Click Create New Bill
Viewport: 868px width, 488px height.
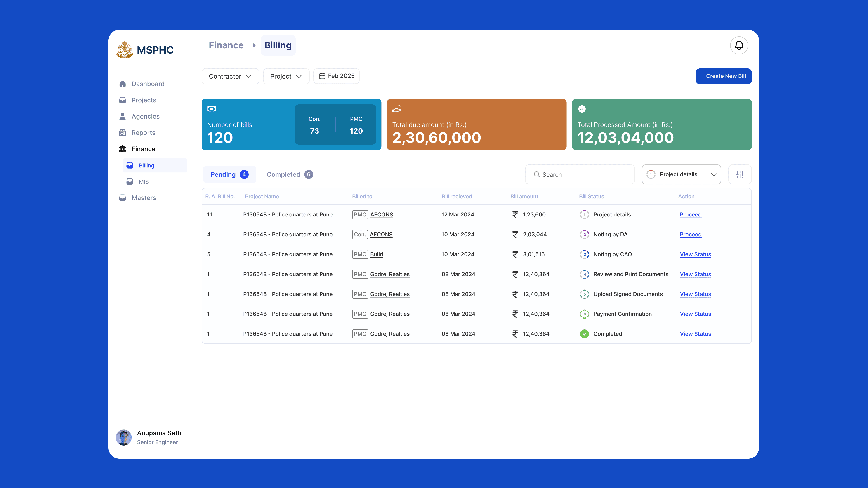723,76
